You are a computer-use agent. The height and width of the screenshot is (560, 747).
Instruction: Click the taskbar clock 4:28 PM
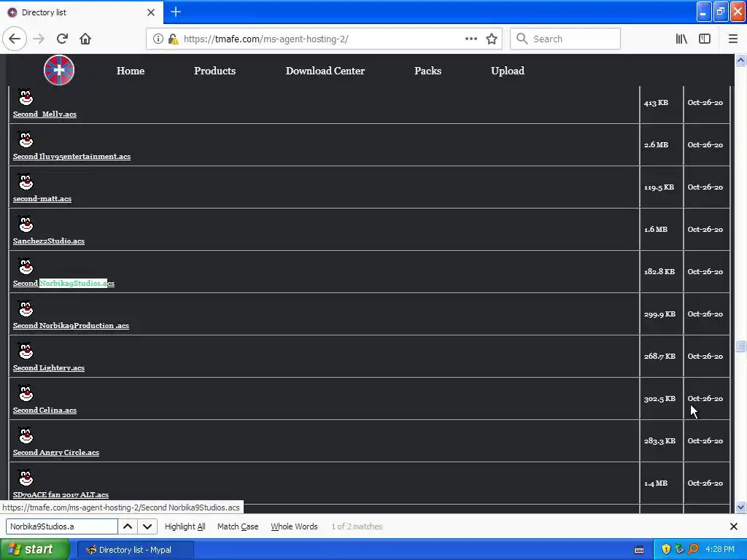(x=720, y=550)
